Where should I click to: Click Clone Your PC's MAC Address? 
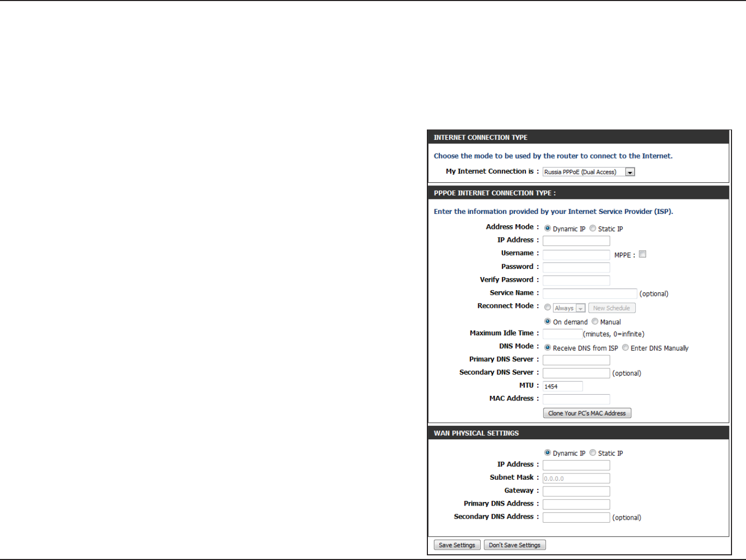click(587, 413)
